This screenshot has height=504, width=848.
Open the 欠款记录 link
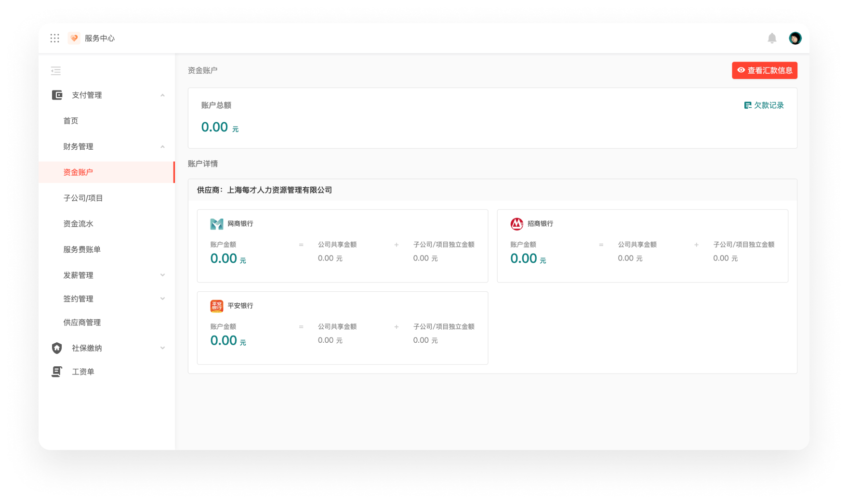click(x=764, y=105)
